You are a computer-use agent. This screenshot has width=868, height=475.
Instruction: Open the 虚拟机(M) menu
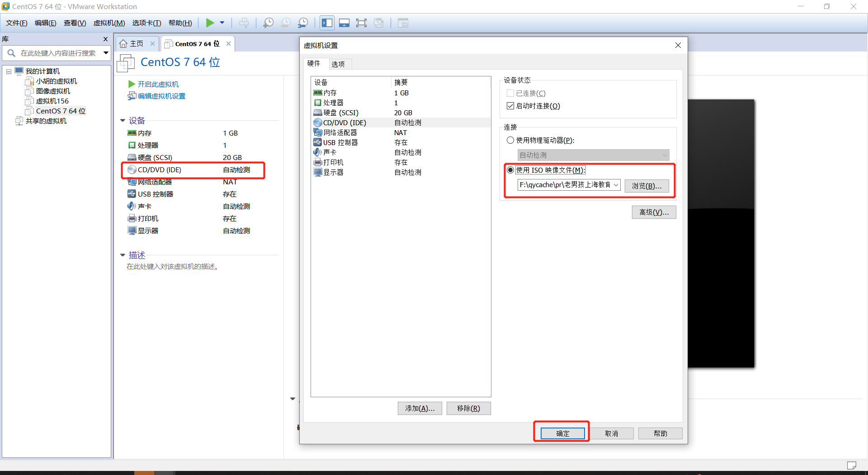[x=109, y=23]
